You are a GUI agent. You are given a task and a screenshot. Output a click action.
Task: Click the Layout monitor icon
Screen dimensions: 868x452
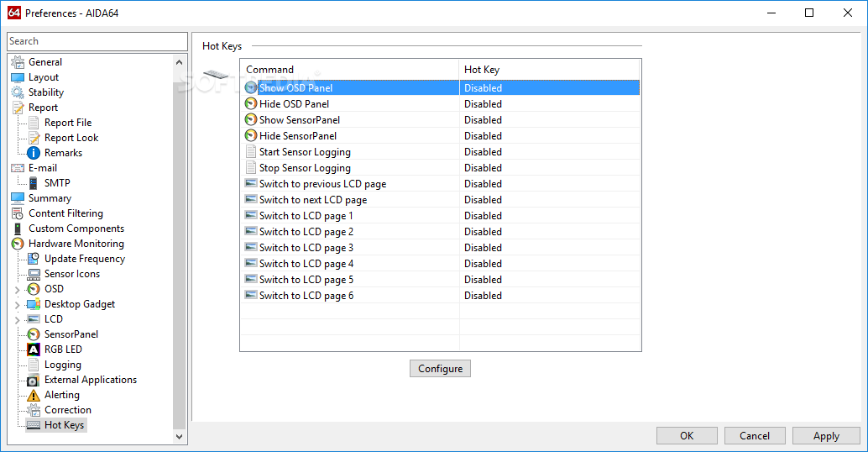(x=18, y=77)
